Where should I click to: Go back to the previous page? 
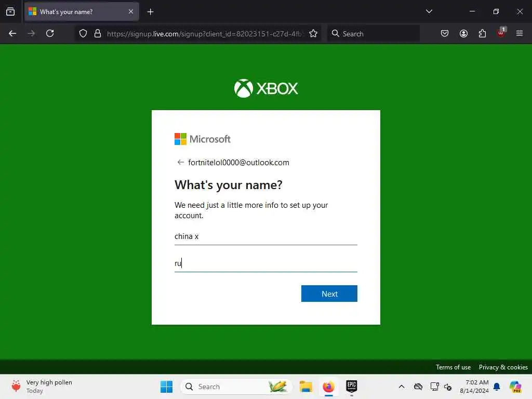point(12,33)
